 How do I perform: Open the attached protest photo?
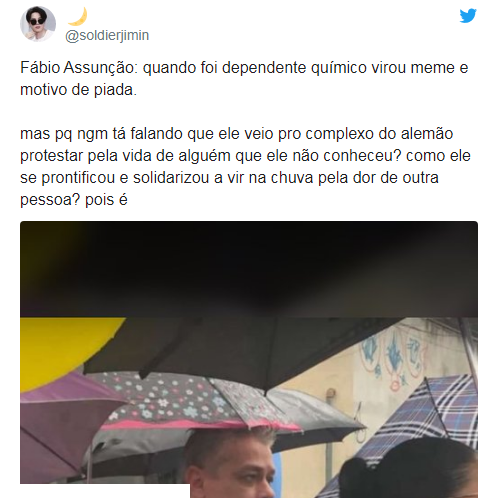[249, 359]
